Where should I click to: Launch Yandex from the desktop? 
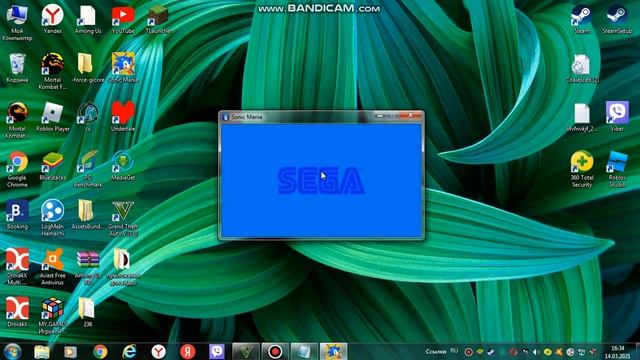tap(53, 19)
